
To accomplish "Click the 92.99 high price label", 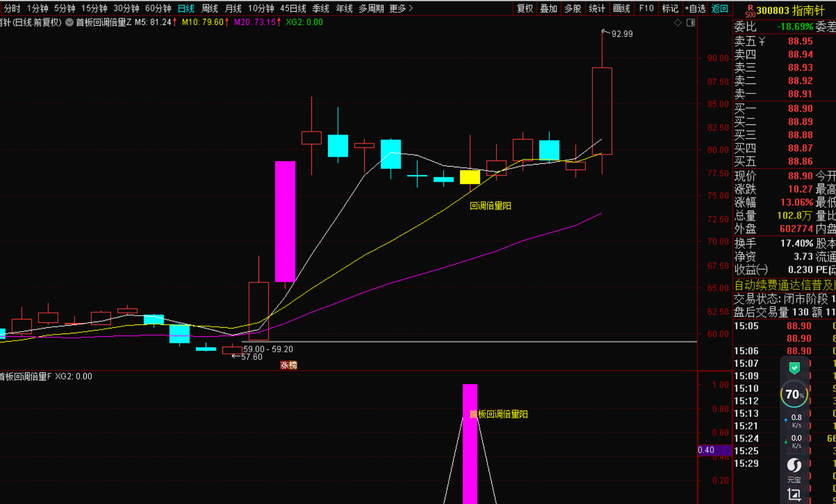I will click(x=622, y=34).
